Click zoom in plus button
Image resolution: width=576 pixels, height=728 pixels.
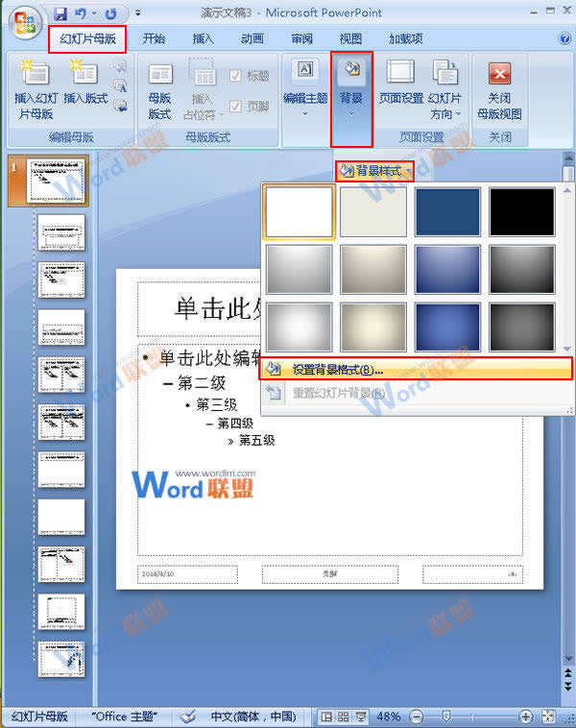tap(525, 716)
